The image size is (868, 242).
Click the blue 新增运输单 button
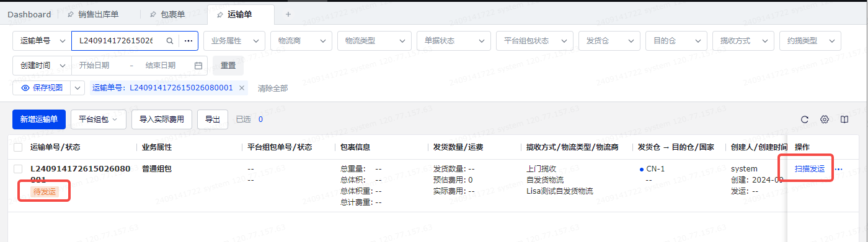pyautogui.click(x=39, y=119)
